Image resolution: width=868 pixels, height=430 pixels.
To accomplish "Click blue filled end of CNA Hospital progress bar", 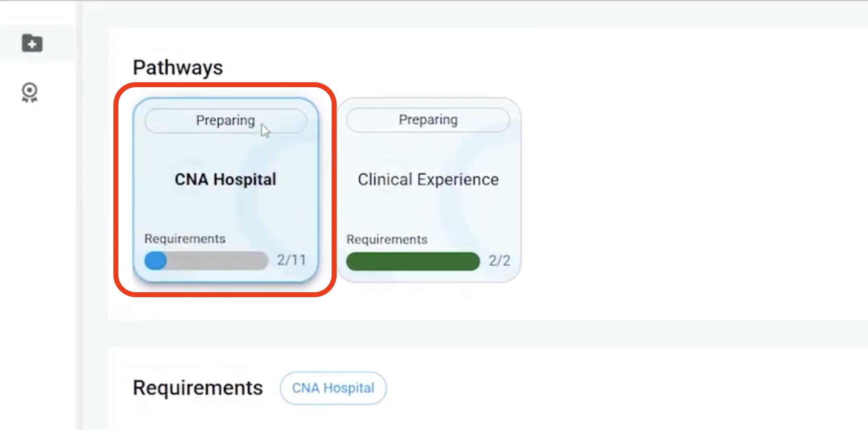I will click(x=156, y=261).
